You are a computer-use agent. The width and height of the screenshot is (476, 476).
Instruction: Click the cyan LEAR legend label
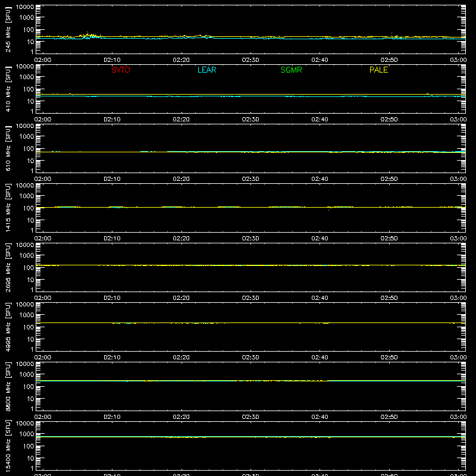coord(206,70)
